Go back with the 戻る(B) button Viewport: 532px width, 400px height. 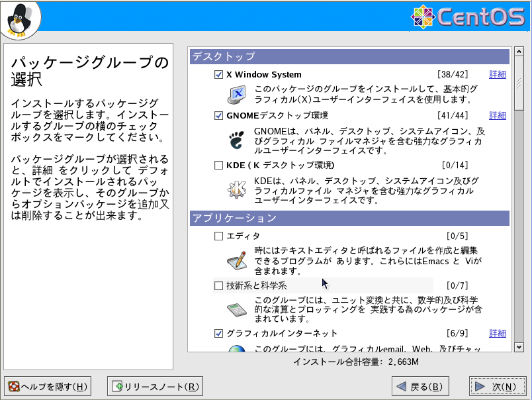click(x=420, y=386)
